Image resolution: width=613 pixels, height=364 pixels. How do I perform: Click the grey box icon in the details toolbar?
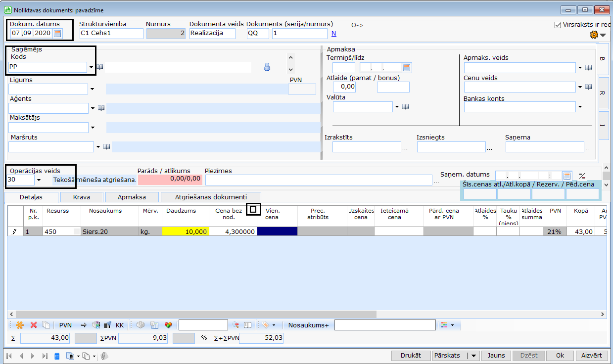[141, 325]
